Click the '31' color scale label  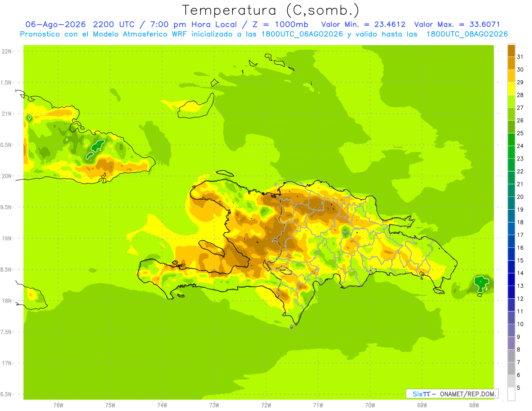[x=520, y=57]
